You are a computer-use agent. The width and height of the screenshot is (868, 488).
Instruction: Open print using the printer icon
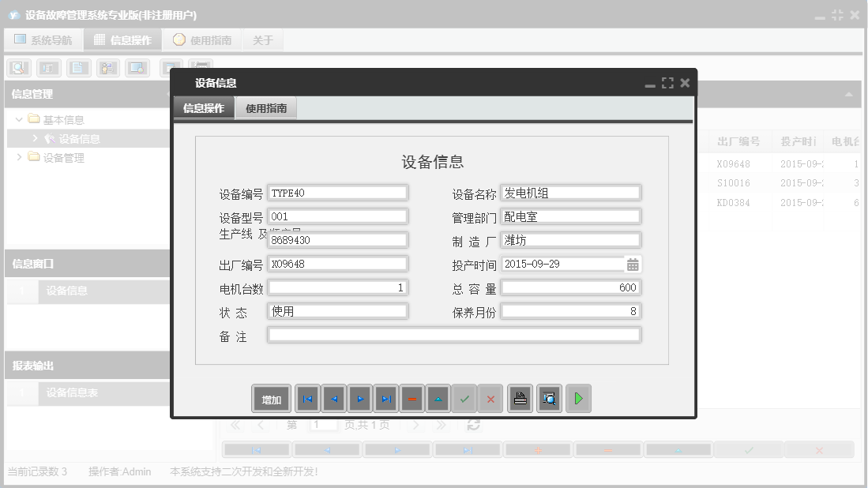[x=520, y=399]
